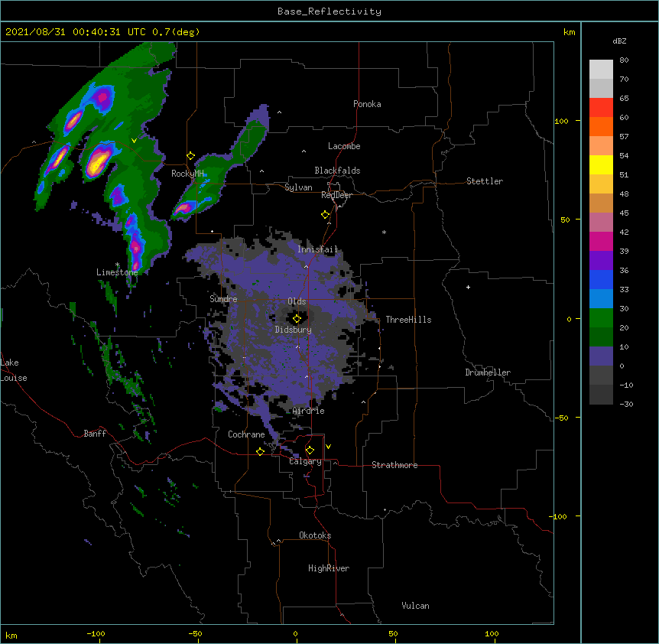Screen dimensions: 659x644
Task: Click the 80 value on dBZ legend
Action: 624,60
